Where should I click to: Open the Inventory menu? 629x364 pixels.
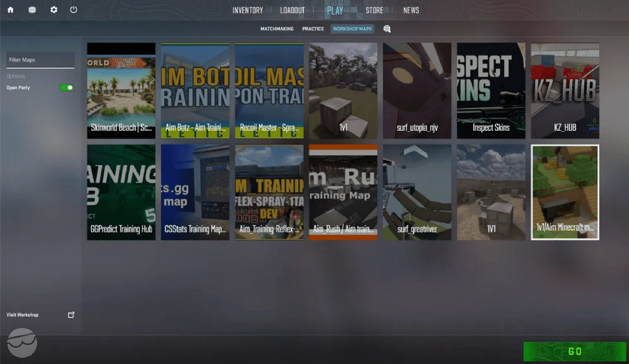247,9
